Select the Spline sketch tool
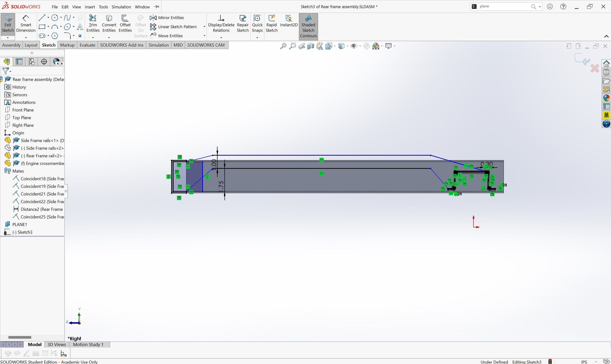 tap(67, 18)
